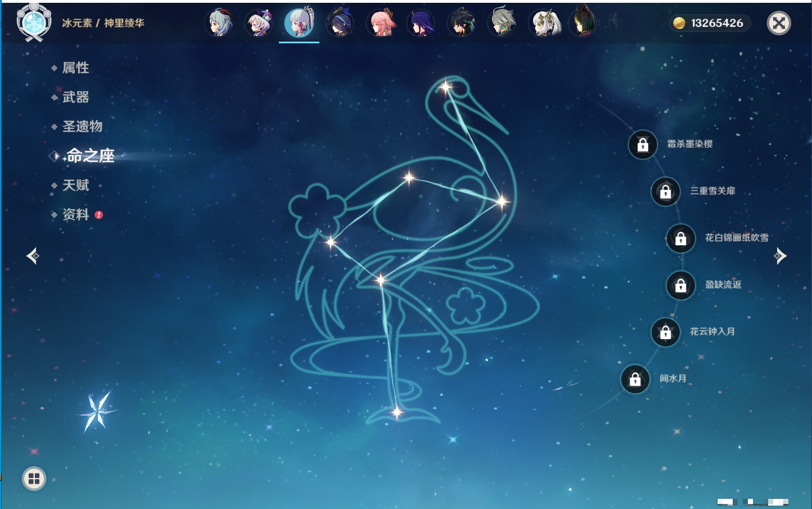Image resolution: width=812 pixels, height=509 pixels.
Task: Select the purple-haired character portrait
Action: pos(421,23)
